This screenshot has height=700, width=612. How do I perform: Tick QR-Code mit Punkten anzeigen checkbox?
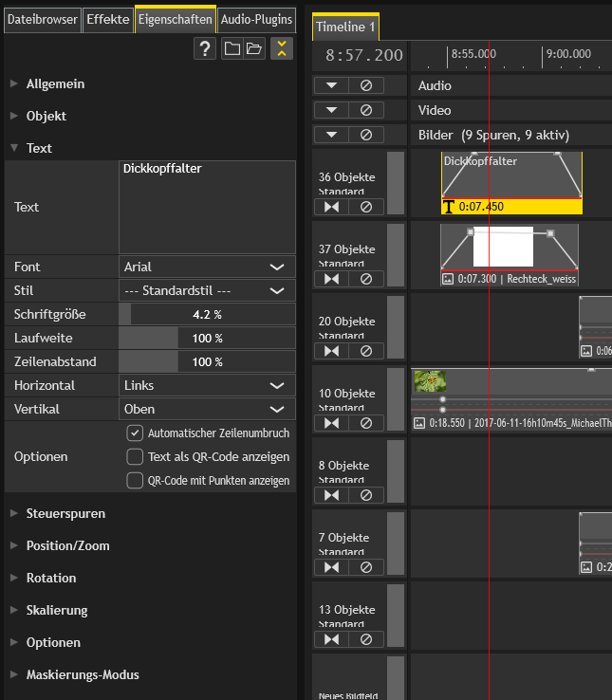point(135,480)
